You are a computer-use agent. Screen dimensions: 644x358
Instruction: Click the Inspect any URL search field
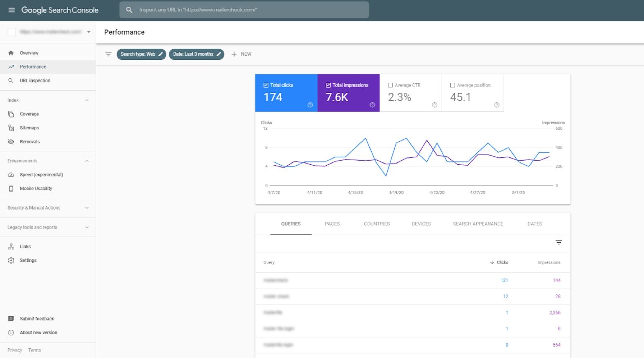(x=244, y=10)
